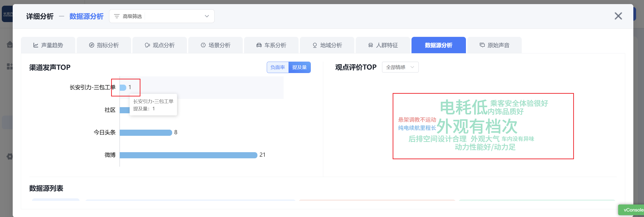
Task: Click the 地域分析 location icon
Action: (x=315, y=45)
